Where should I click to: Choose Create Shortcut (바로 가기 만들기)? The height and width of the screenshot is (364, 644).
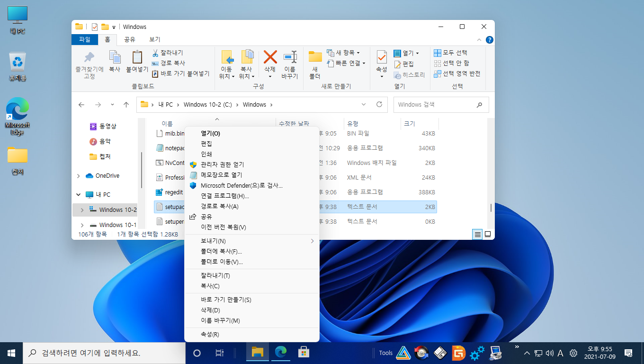[x=251, y=300]
